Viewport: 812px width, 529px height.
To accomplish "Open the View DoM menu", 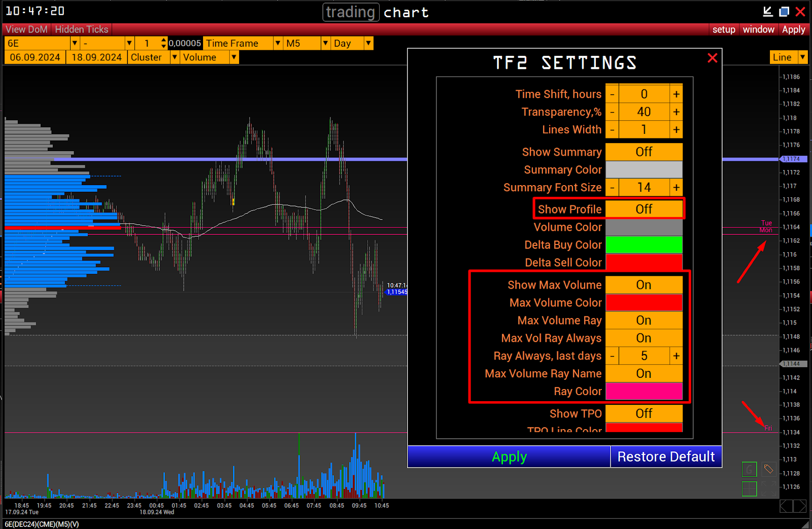I will [x=26, y=29].
